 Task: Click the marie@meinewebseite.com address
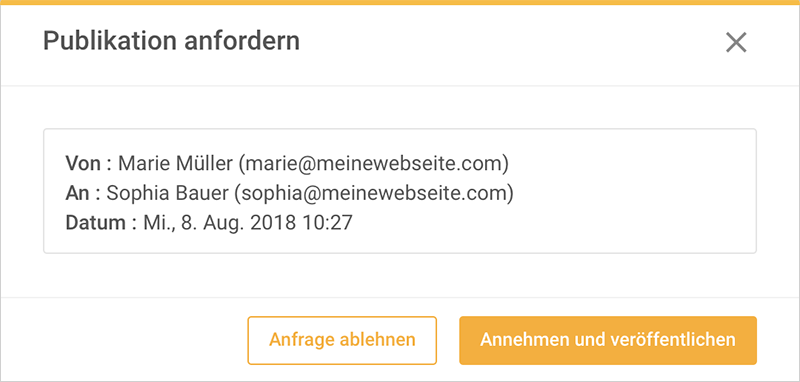[373, 164]
